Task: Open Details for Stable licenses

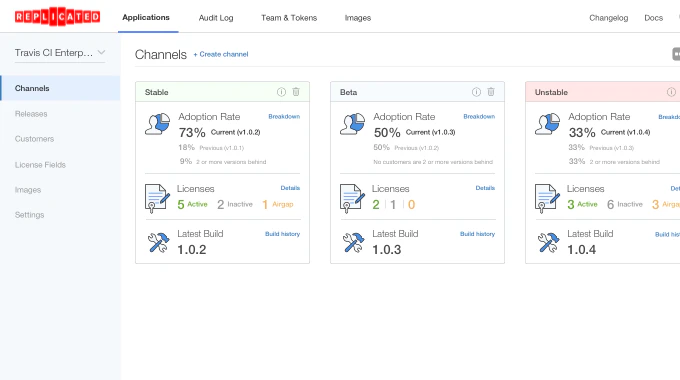Action: [x=290, y=188]
